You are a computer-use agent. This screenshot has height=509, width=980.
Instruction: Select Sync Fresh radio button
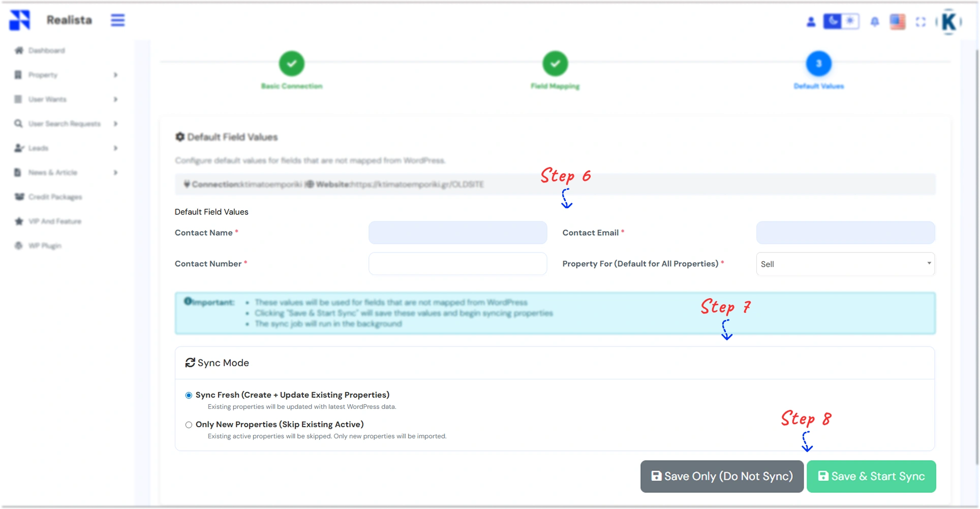189,395
